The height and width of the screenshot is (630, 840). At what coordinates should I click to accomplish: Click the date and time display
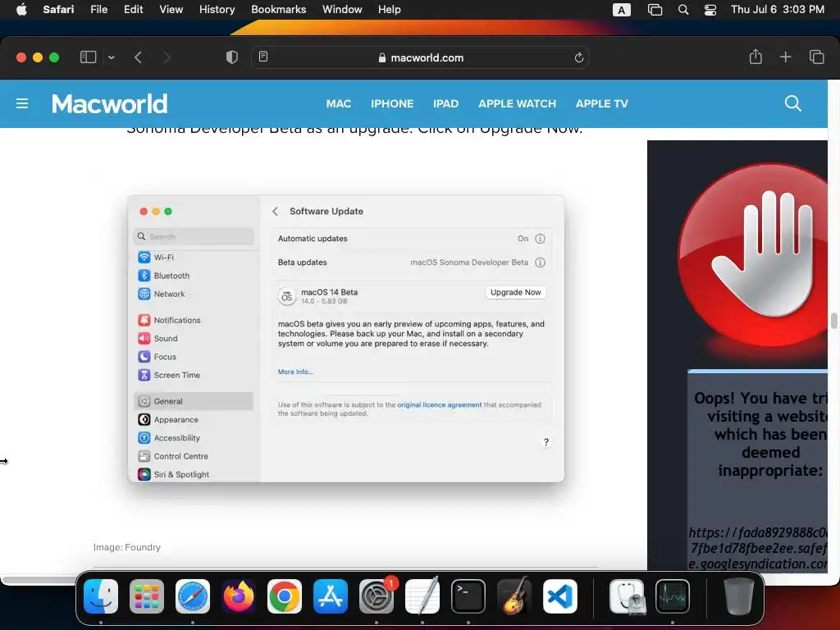778,10
